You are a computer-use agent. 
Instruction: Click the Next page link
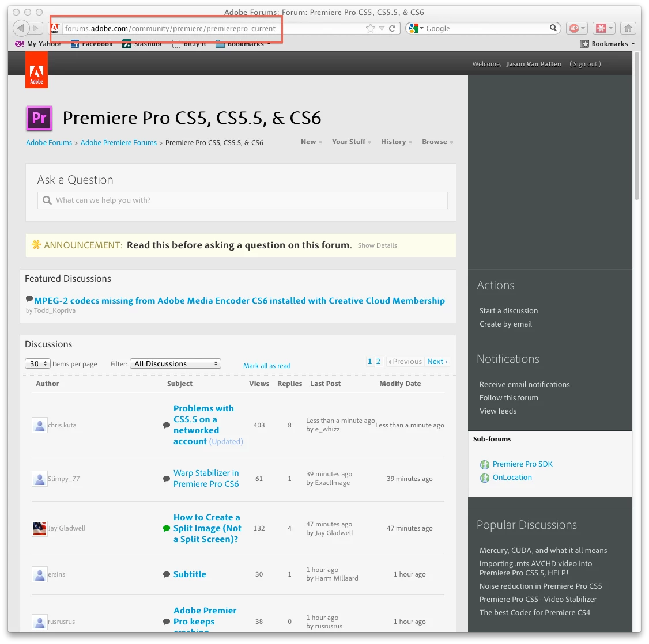(437, 362)
